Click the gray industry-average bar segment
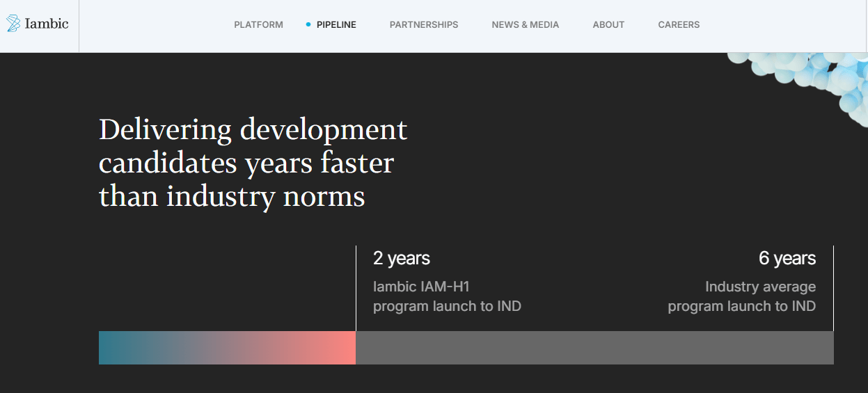 (x=594, y=348)
